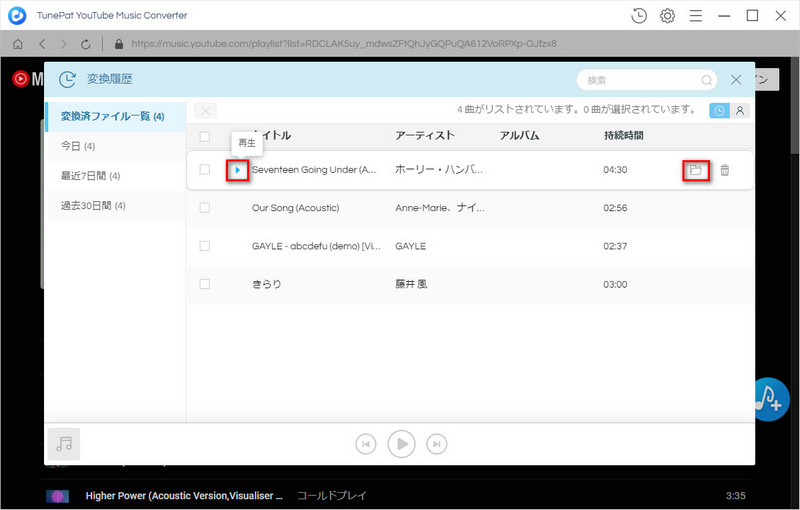The height and width of the screenshot is (510, 800).
Task: Click the page vertical scrollbar
Action: tap(795, 105)
